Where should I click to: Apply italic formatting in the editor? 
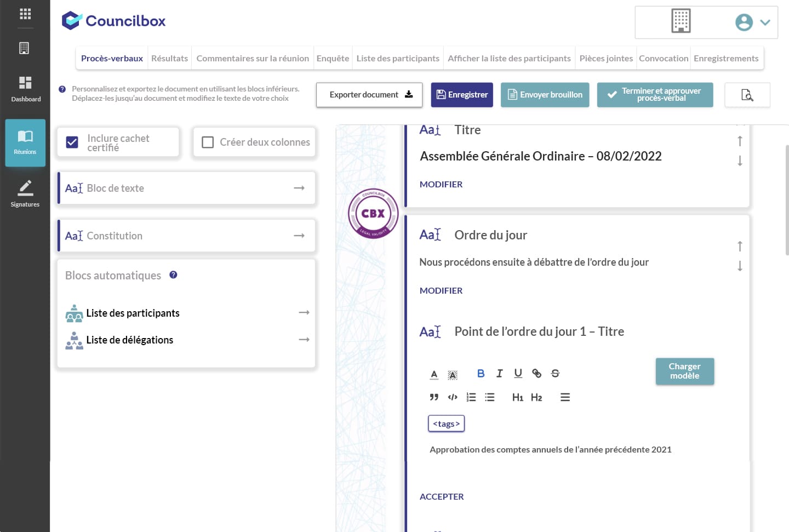click(x=499, y=373)
